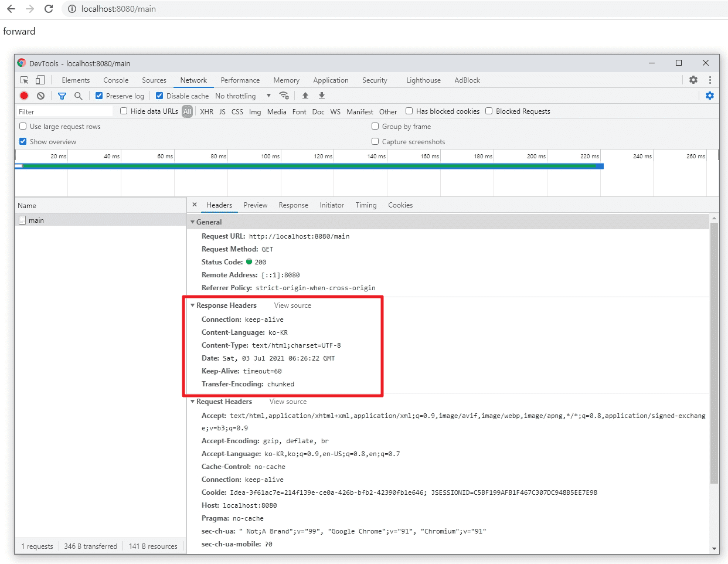Filter requests by Img type
Image resolution: width=728 pixels, height=564 pixels.
pos(255,111)
